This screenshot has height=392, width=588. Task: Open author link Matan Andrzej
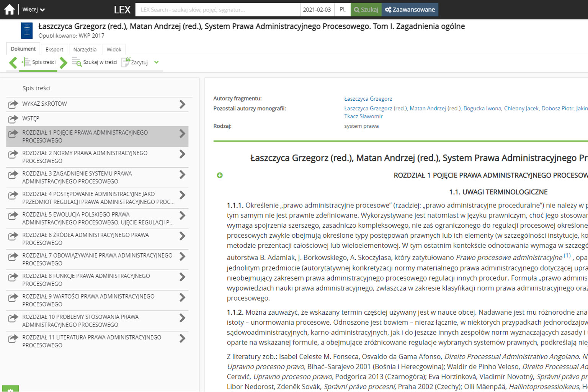click(x=428, y=108)
